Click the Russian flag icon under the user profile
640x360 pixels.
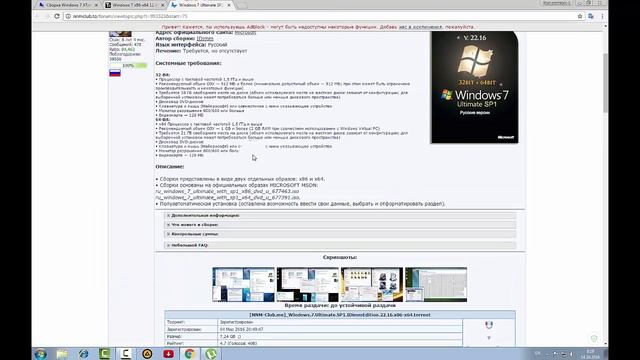coord(115,73)
